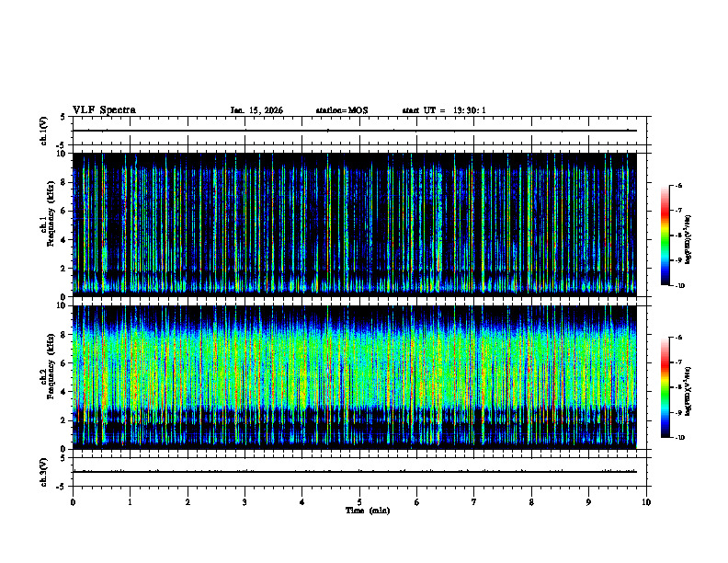This screenshot has height=563, width=728.
Task: Click the "start UT = 13:30: 1" text
Action: (444, 110)
